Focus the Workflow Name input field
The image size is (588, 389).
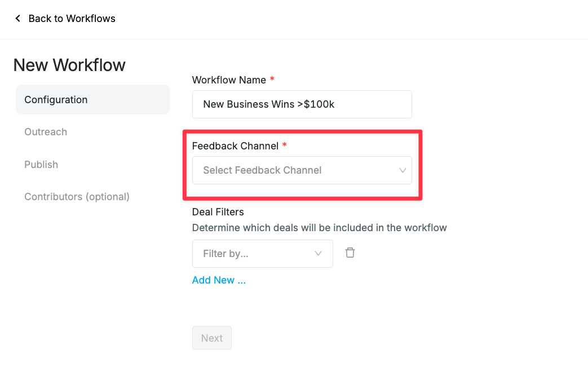coord(302,104)
